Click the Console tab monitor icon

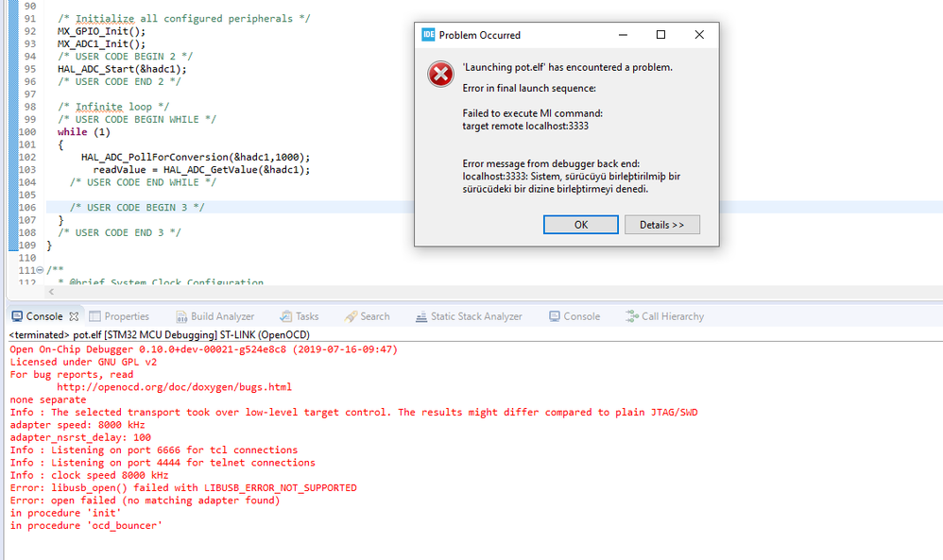[17, 316]
